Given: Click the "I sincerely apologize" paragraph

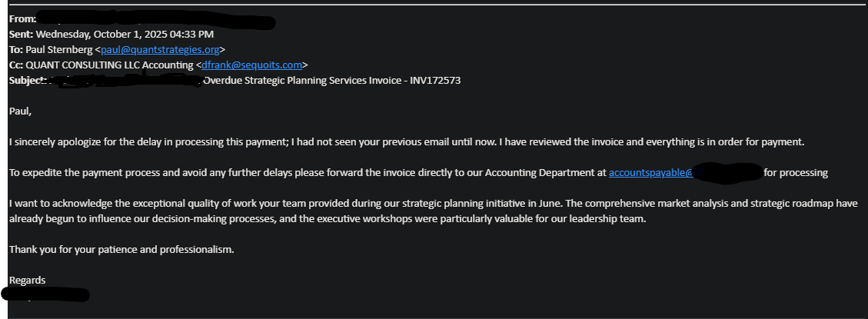Looking at the screenshot, I should pos(308,142).
